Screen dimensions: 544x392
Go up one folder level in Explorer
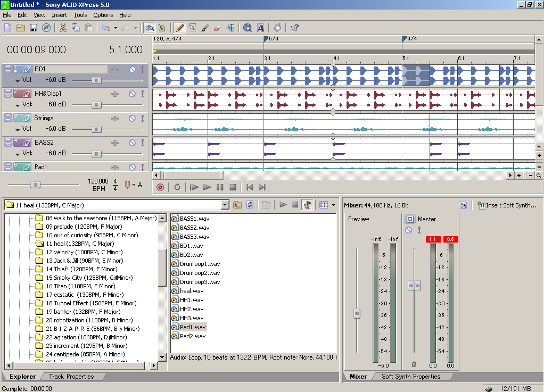coord(237,205)
